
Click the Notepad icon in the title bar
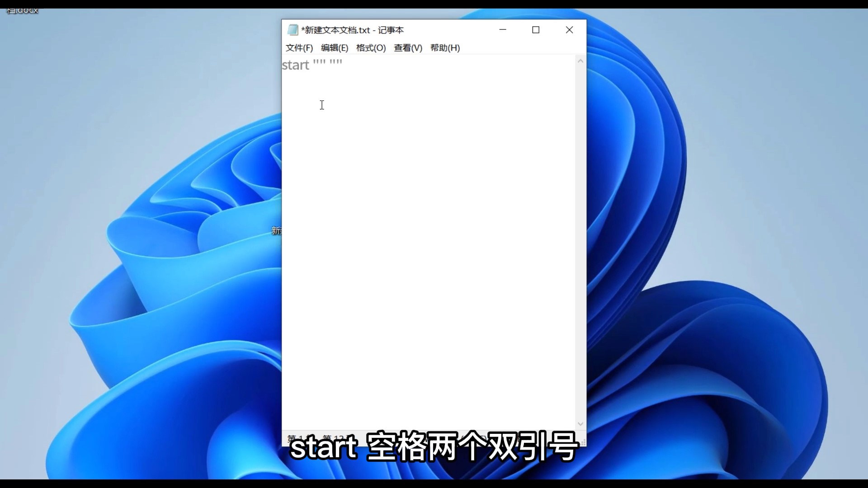[293, 30]
